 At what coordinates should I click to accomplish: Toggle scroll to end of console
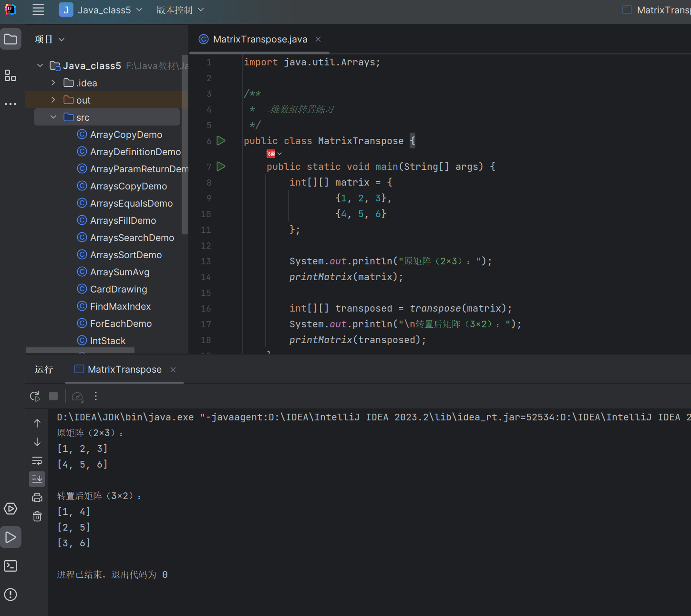[37, 479]
